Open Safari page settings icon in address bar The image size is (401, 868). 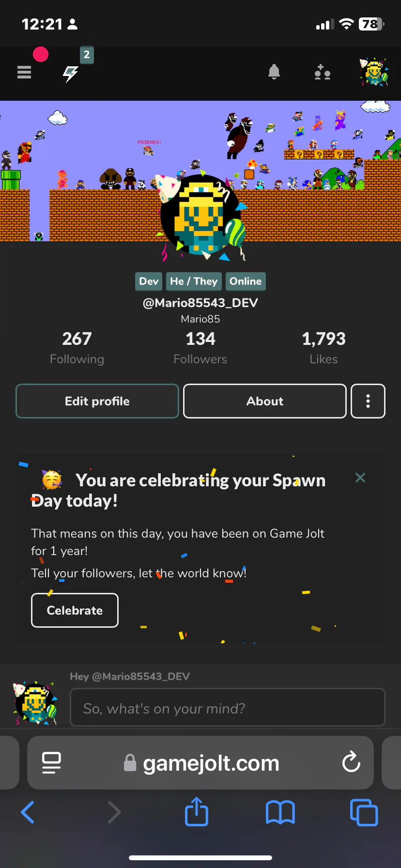point(51,763)
